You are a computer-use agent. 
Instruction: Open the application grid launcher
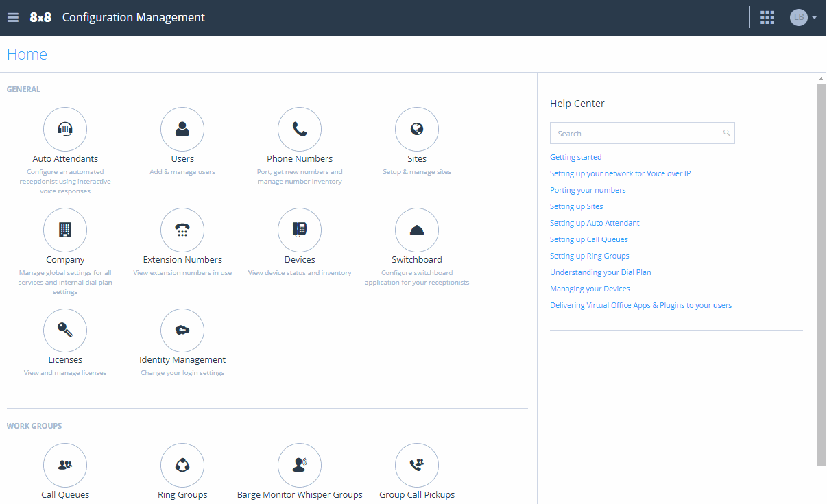pos(767,18)
